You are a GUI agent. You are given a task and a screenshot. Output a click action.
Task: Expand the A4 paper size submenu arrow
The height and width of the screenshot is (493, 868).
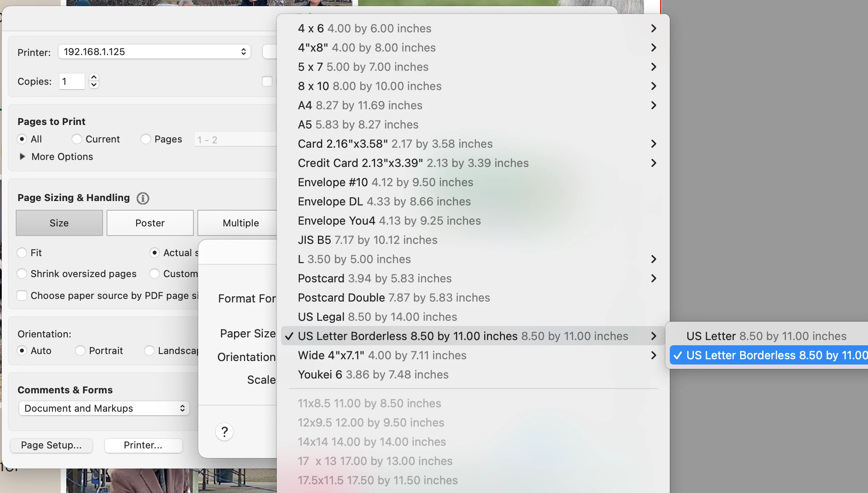click(653, 105)
